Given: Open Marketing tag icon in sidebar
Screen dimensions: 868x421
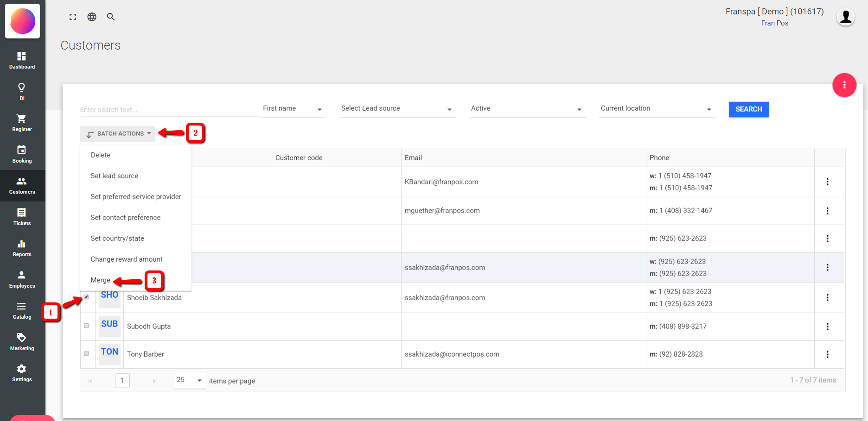Looking at the screenshot, I should (22, 338).
